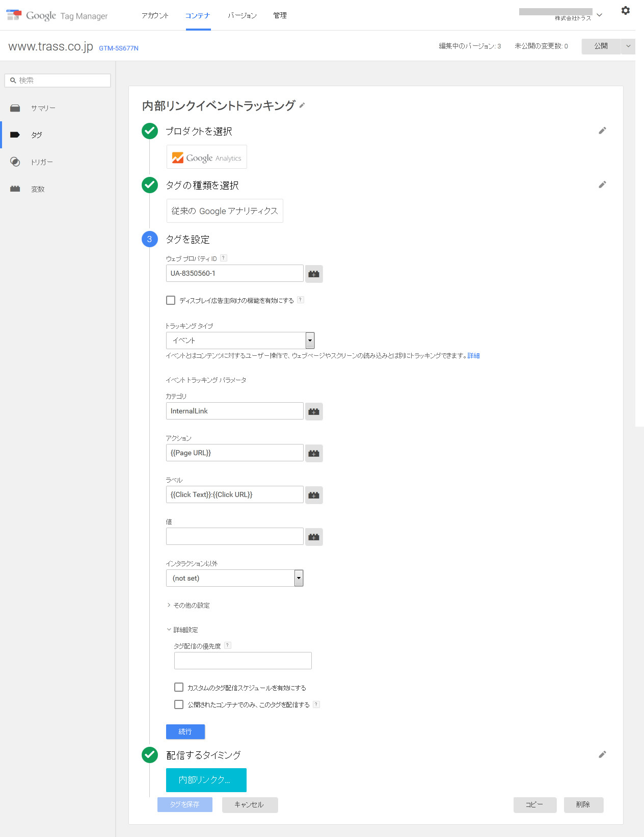The width and height of the screenshot is (644, 837).
Task: Click the Google Analytics product tile
Action: (x=207, y=157)
